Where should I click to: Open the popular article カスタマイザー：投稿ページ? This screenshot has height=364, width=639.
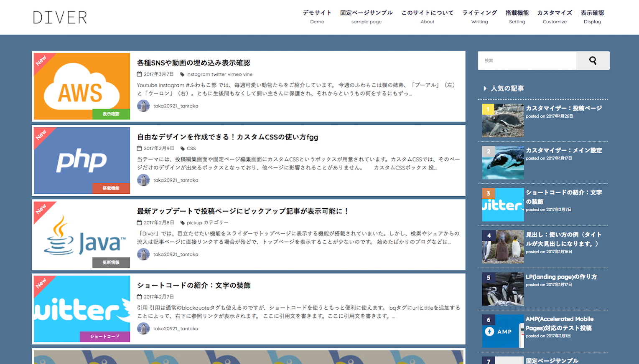pyautogui.click(x=564, y=108)
